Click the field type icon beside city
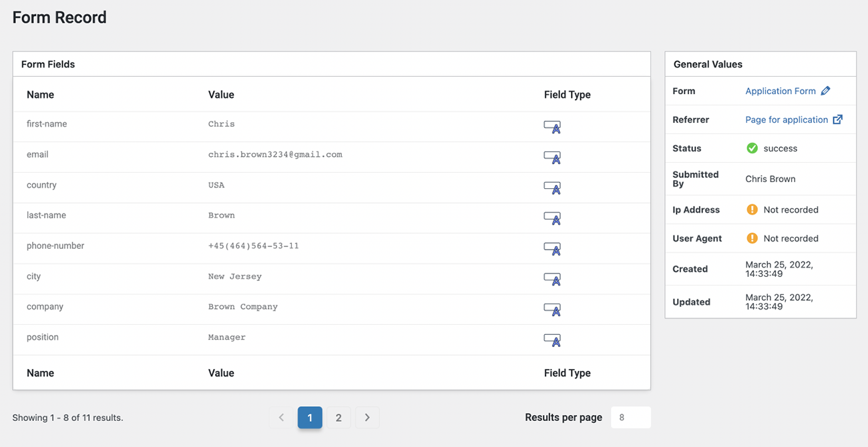 (552, 279)
